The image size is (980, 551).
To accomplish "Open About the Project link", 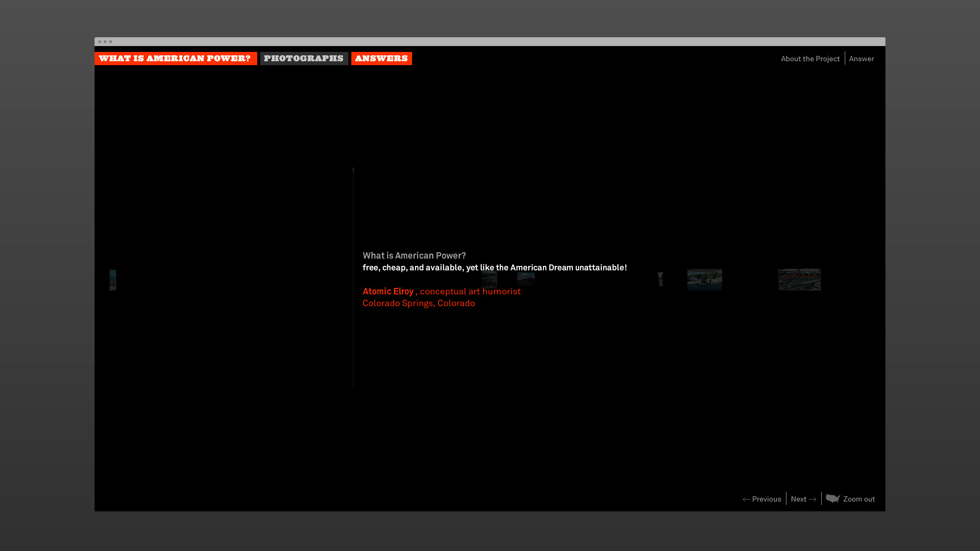I will click(810, 59).
